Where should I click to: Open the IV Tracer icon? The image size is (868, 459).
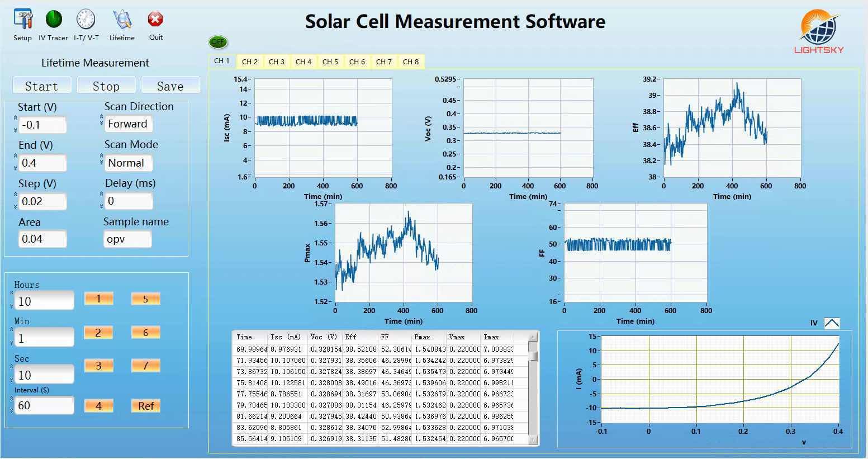pyautogui.click(x=54, y=20)
